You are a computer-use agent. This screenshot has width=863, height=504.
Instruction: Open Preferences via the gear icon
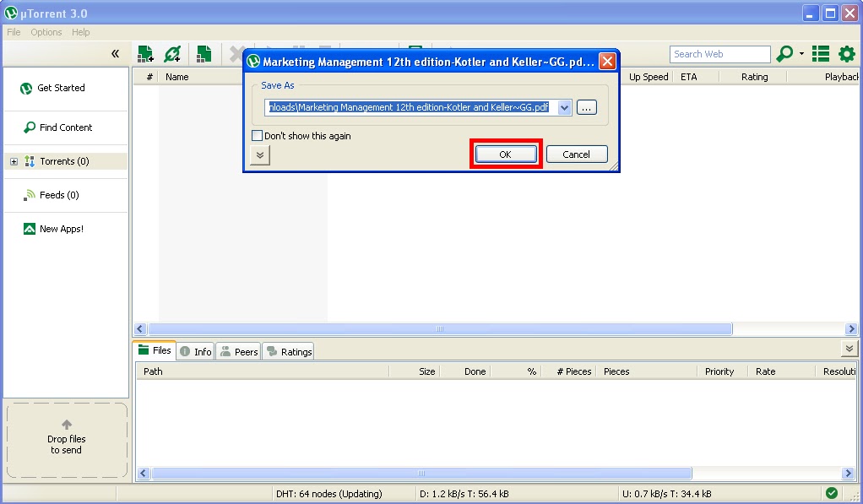tap(846, 54)
